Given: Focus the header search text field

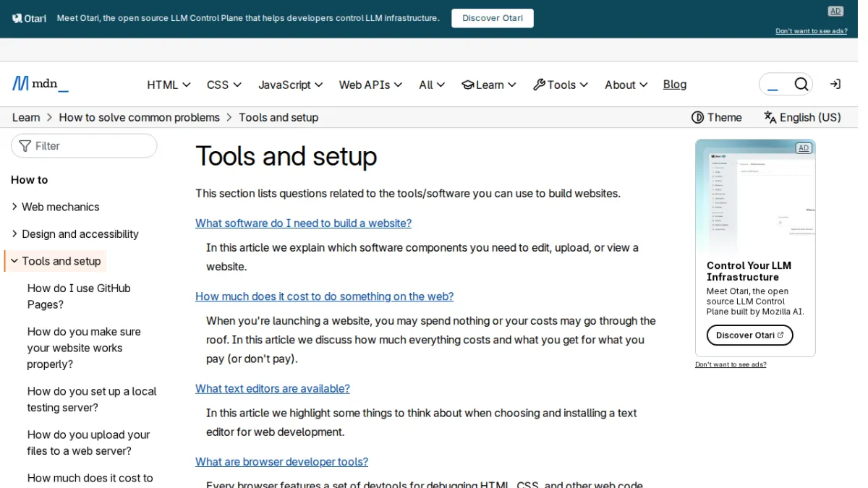Looking at the screenshot, I should tap(776, 85).
